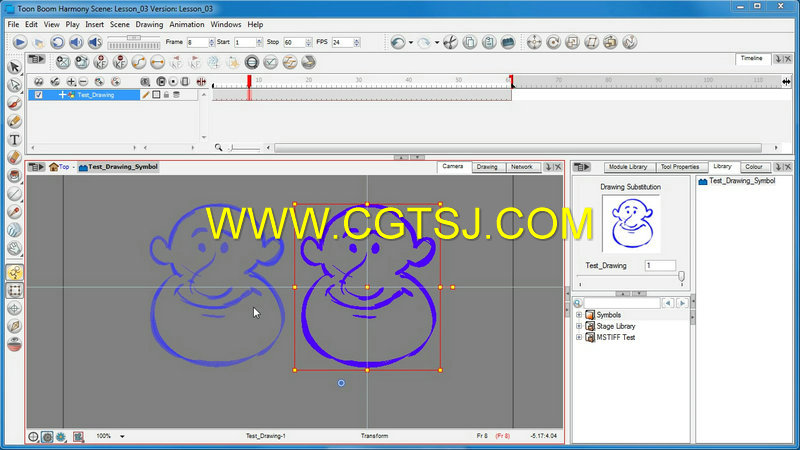Select the Eraser tool
The image size is (800, 450).
coord(15,158)
